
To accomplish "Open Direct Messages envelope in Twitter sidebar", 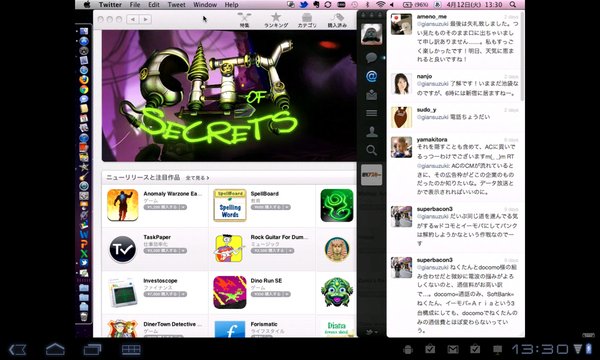I will pyautogui.click(x=371, y=94).
